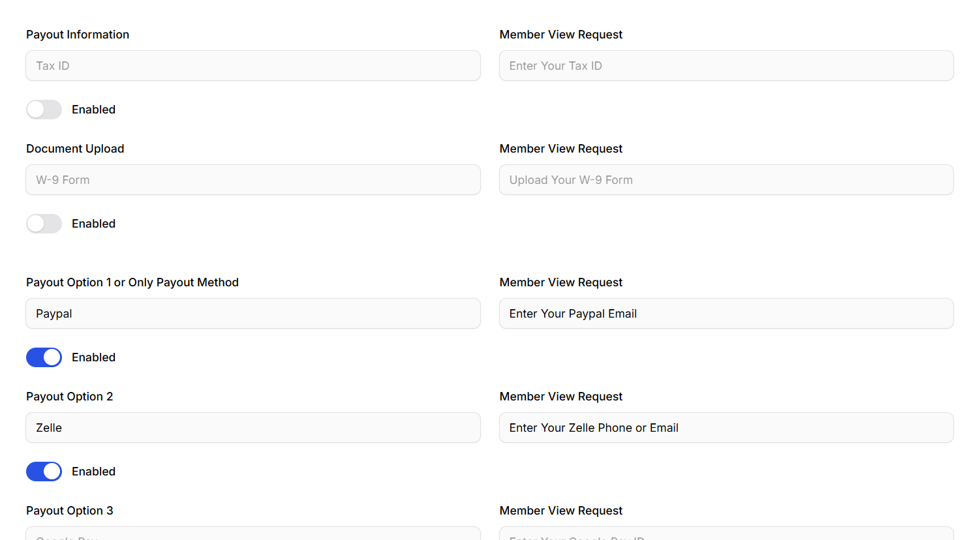Edit the Paypal payout method field
Screen dimensions: 980x540
tap(253, 314)
